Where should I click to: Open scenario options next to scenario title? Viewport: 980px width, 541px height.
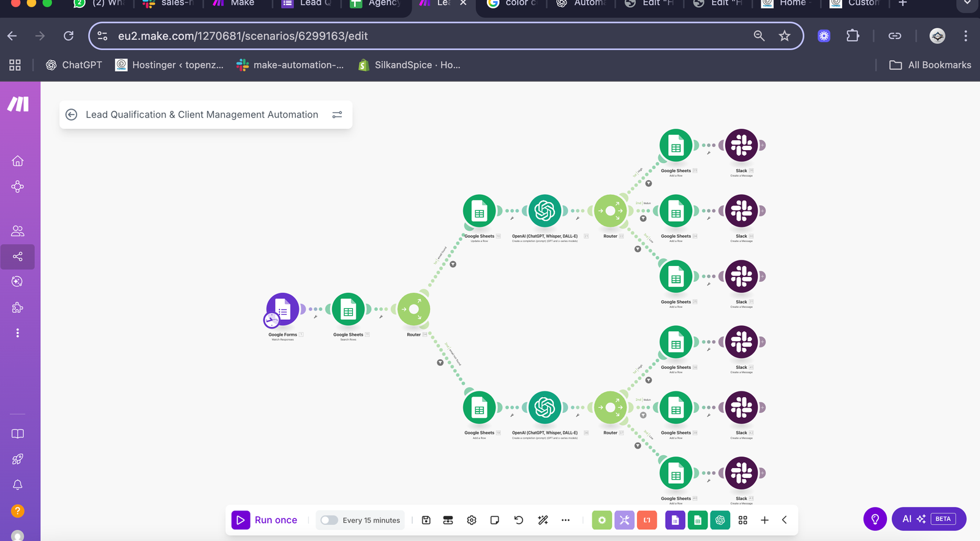click(x=337, y=115)
